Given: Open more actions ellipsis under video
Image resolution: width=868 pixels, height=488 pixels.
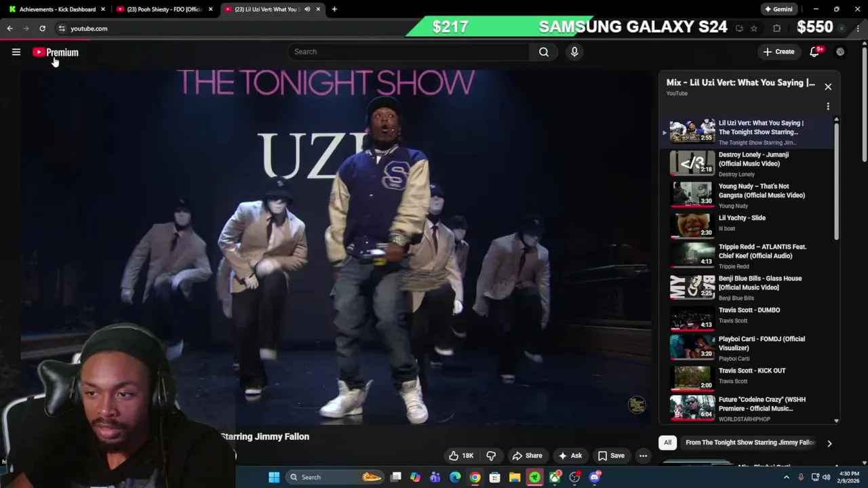Looking at the screenshot, I should click(643, 455).
